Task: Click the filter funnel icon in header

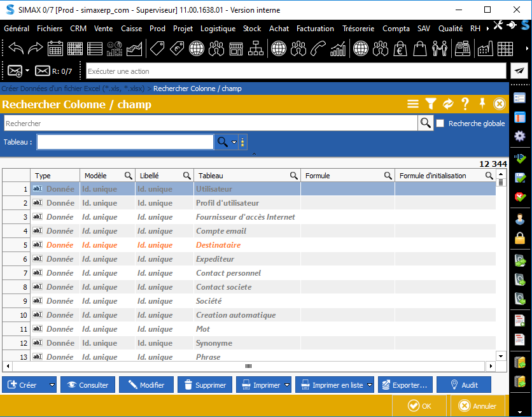Action: 431,104
